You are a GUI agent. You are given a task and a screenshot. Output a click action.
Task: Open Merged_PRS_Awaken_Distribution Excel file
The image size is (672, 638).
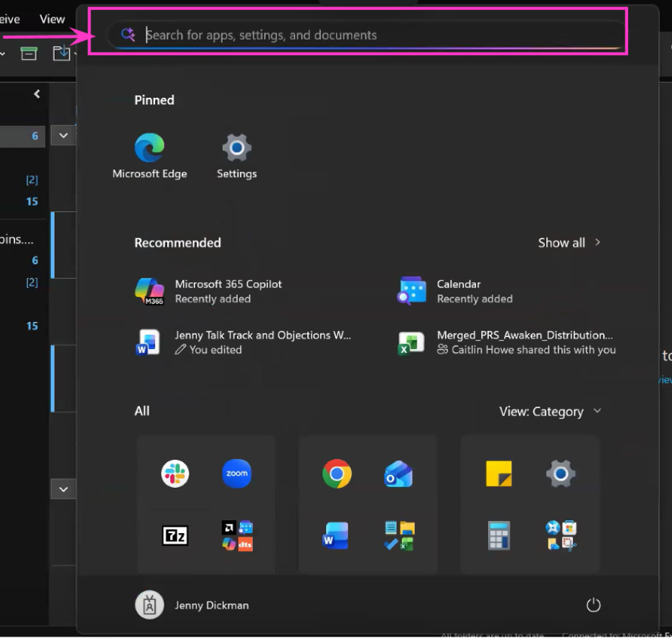click(x=505, y=342)
